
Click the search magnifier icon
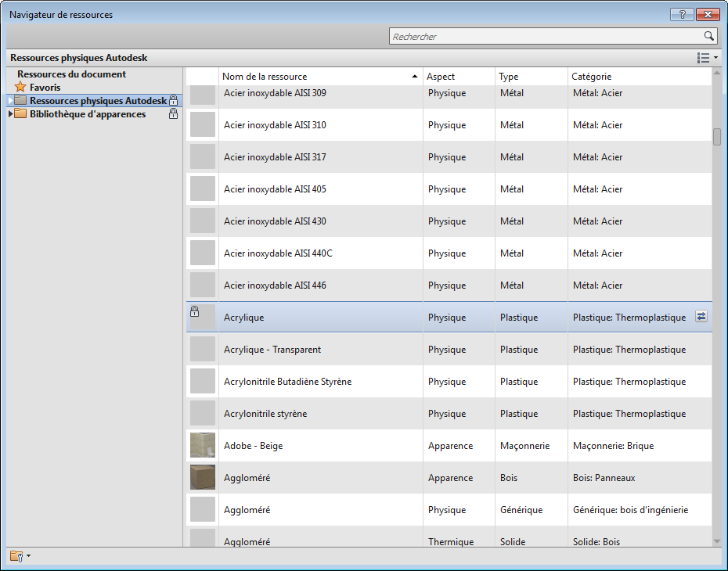(708, 36)
